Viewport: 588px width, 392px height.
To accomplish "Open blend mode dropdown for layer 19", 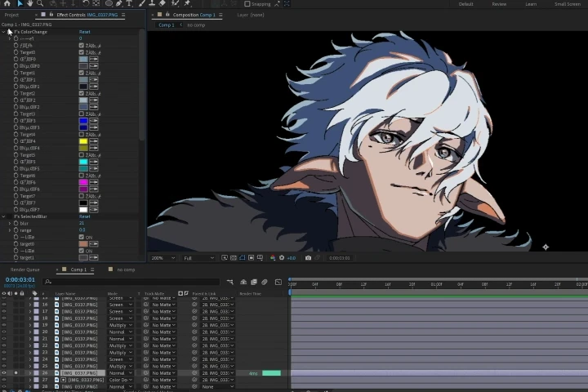I will (120, 325).
